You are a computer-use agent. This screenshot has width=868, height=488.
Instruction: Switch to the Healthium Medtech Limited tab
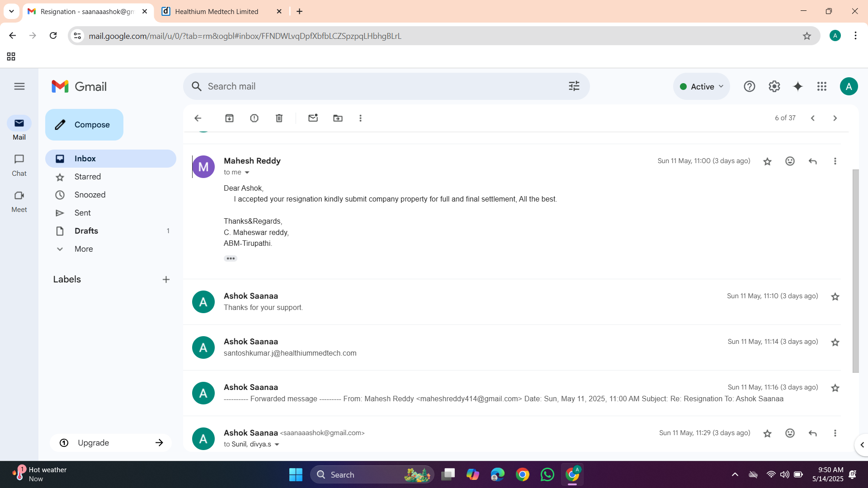pyautogui.click(x=217, y=11)
